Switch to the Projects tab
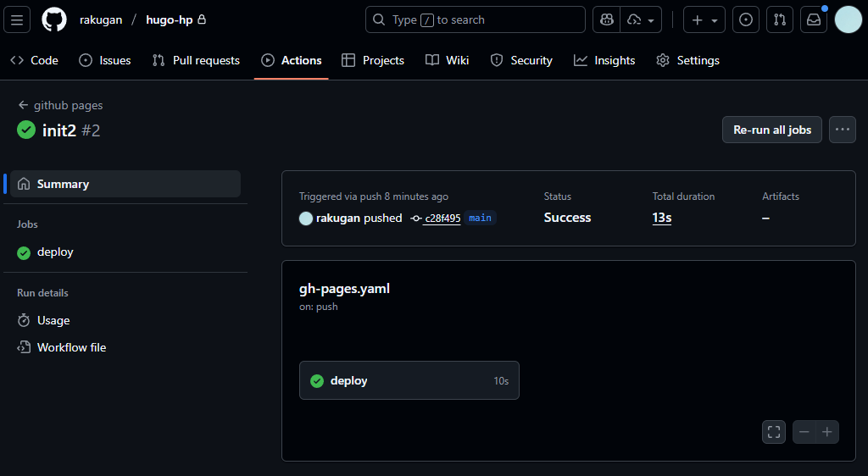Image resolution: width=868 pixels, height=476 pixels. click(373, 60)
